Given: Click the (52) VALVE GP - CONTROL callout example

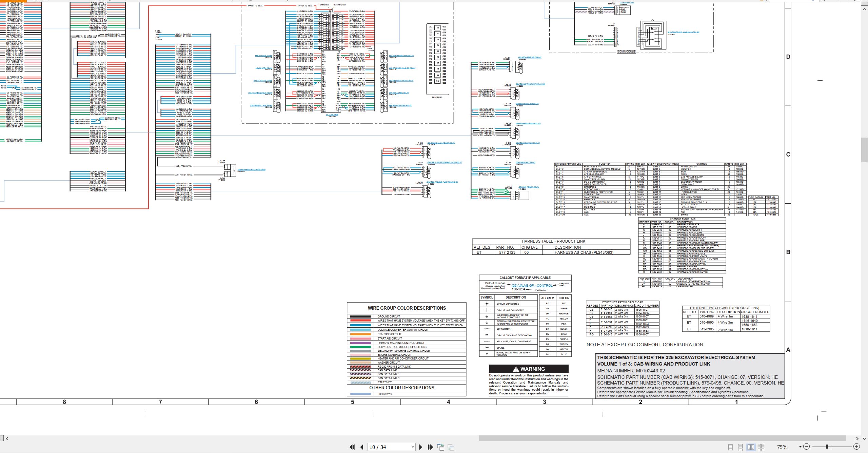Looking at the screenshot, I should point(532,285).
